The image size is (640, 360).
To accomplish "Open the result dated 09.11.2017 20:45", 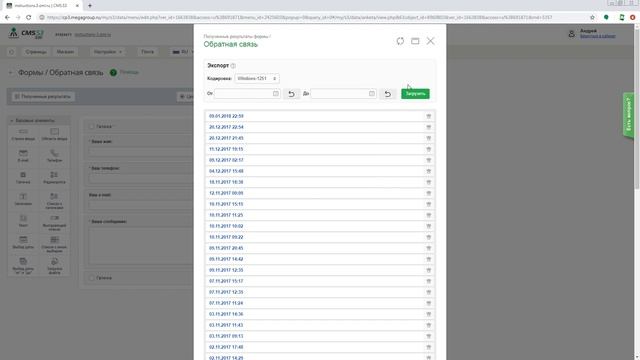I will (x=226, y=248).
